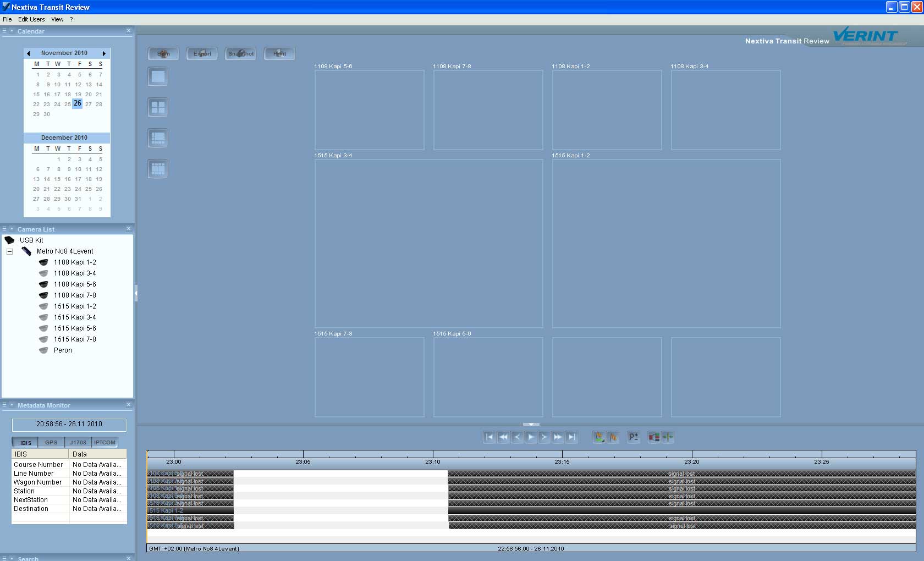Go to next month in calendar
Screen dimensions: 924x561
104,53
